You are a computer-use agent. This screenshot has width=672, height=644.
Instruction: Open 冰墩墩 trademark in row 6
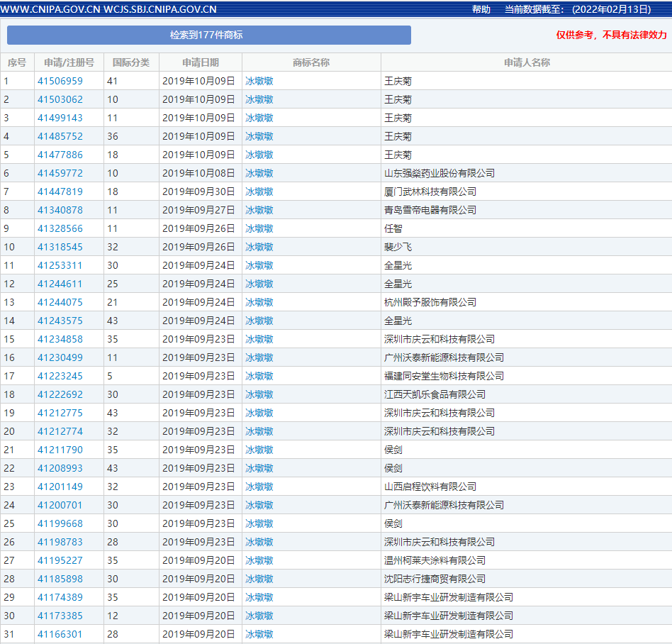(x=259, y=173)
